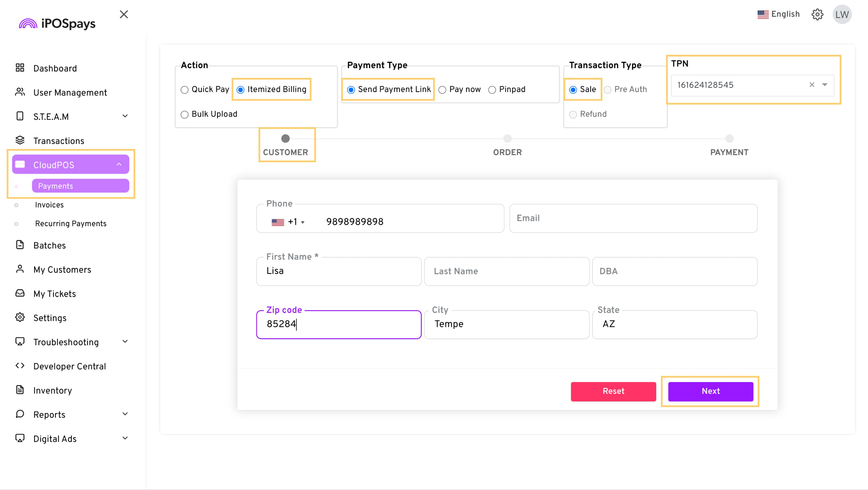Click the First Name field showing Lisa
The image size is (868, 490).
coord(339,271)
